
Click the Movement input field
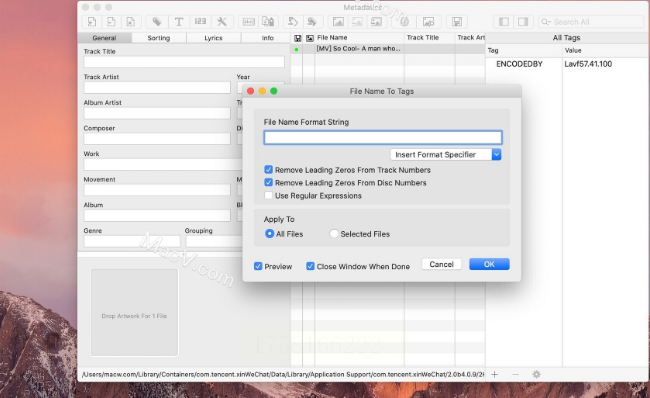pos(157,190)
